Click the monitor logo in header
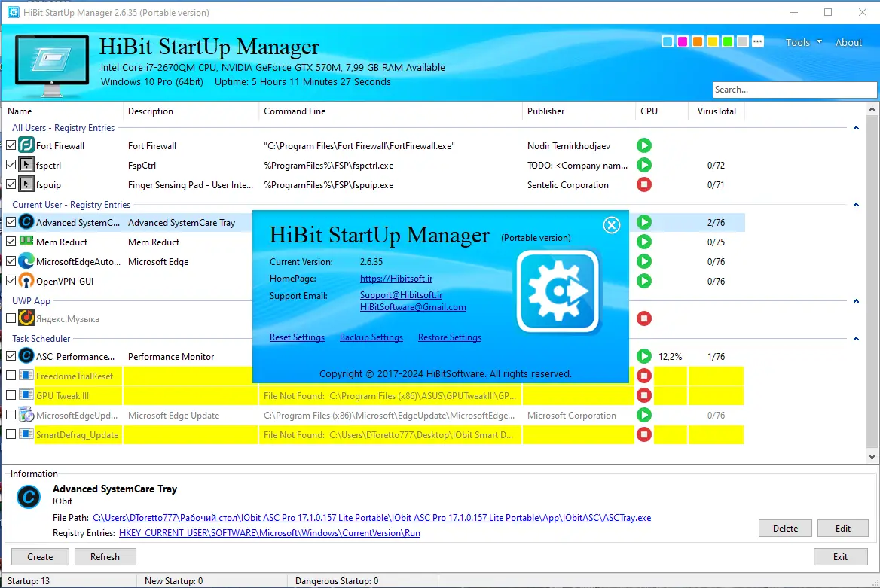 52,66
